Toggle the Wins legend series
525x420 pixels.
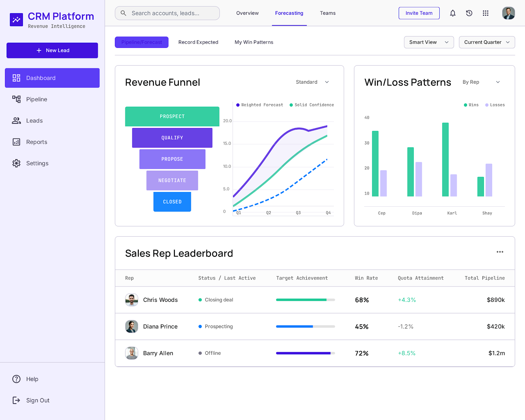471,105
